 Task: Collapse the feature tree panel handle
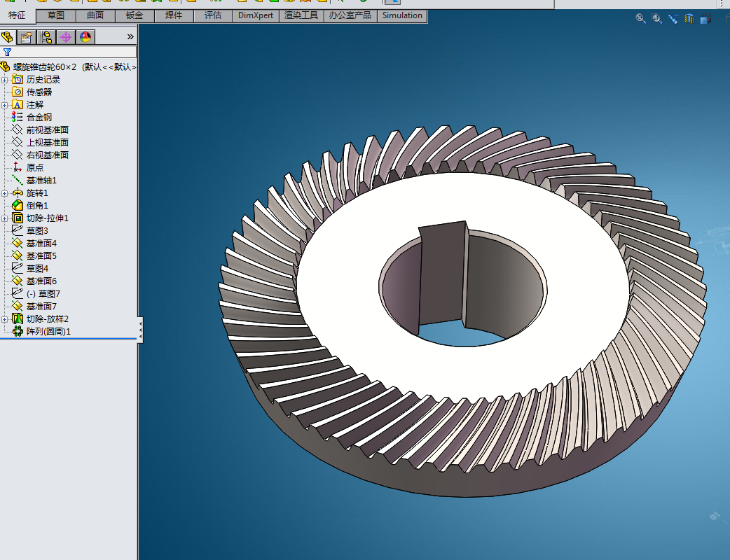(x=140, y=330)
